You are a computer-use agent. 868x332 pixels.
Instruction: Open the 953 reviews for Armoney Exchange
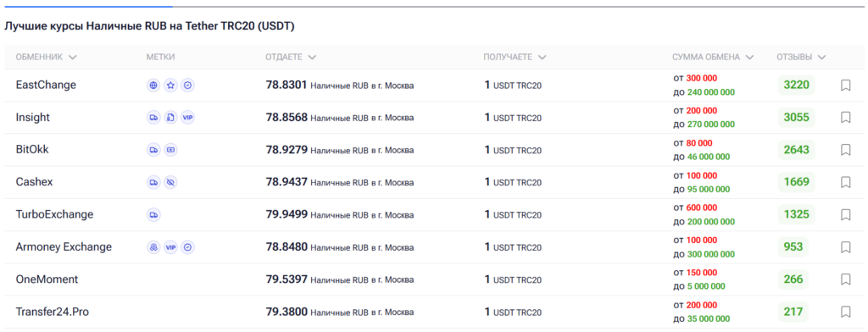793,247
